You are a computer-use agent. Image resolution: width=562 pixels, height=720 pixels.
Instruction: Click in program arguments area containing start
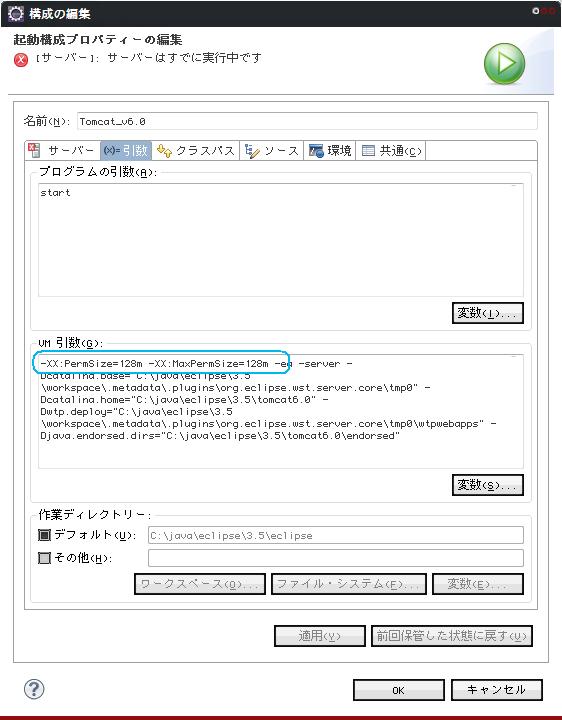281,240
